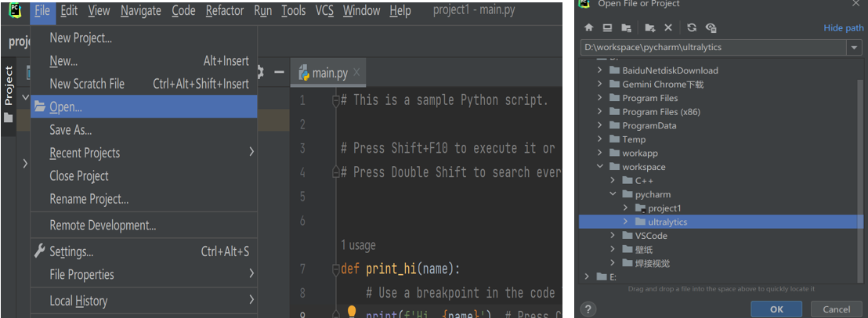Open help with the question mark button

coord(588,309)
